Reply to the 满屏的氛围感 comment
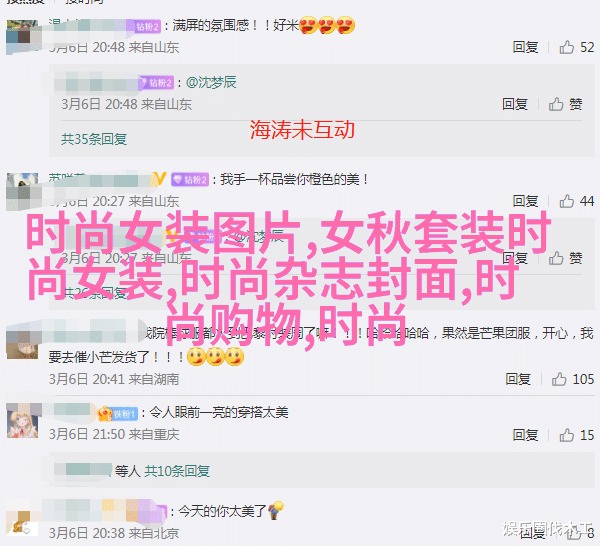The height and width of the screenshot is (546, 600). [x=525, y=47]
